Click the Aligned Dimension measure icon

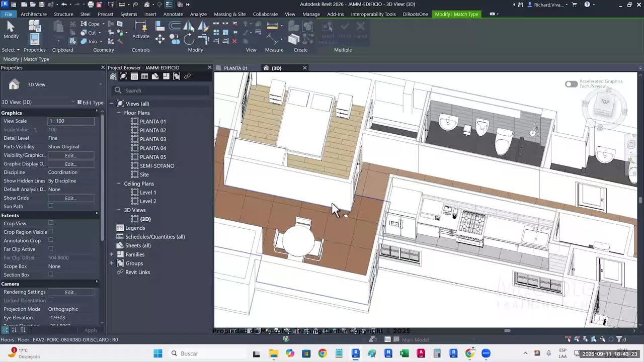point(272,25)
